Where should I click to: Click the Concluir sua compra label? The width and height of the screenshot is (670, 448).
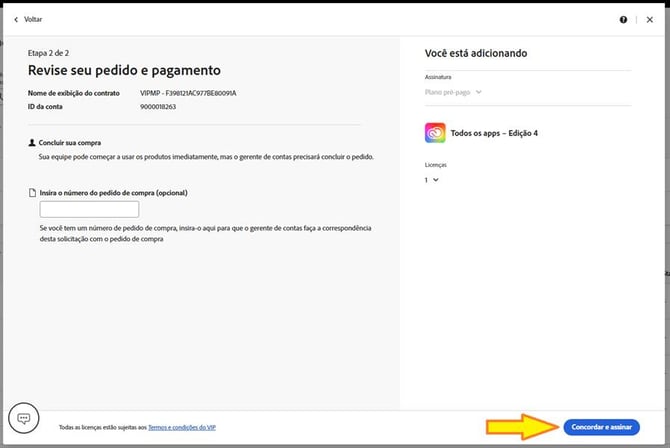point(70,143)
